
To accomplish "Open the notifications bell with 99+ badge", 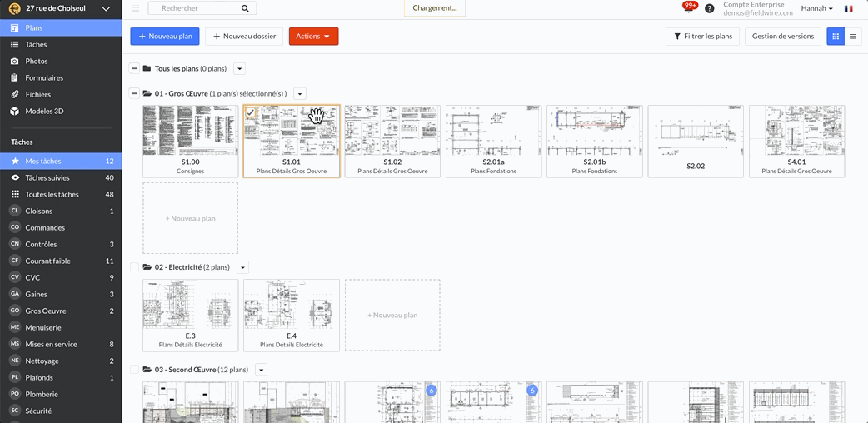I will coord(689,7).
